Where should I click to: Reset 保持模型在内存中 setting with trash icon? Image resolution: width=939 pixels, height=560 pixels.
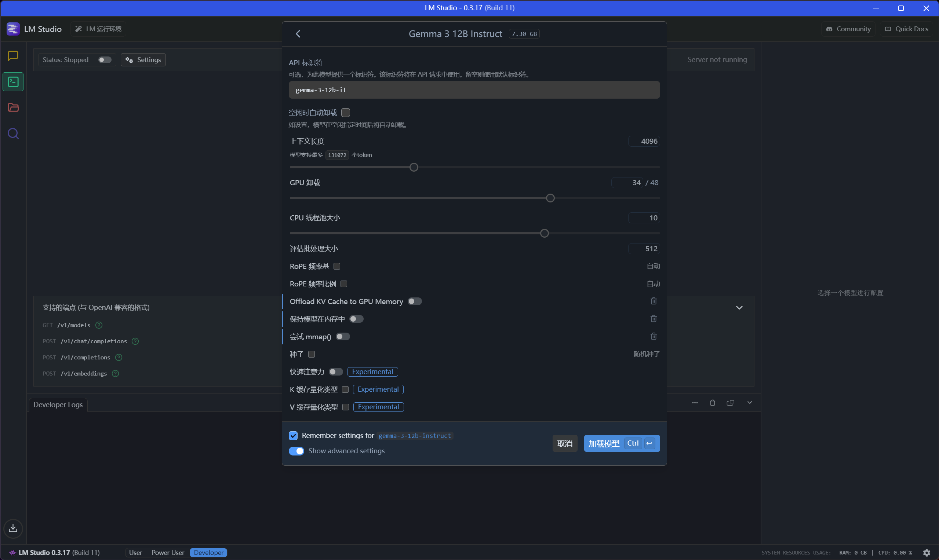coord(654,319)
